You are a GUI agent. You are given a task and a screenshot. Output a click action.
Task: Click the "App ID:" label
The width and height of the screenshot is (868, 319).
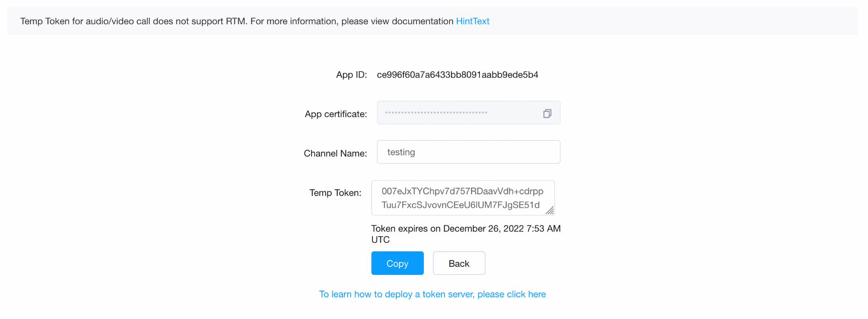click(351, 75)
